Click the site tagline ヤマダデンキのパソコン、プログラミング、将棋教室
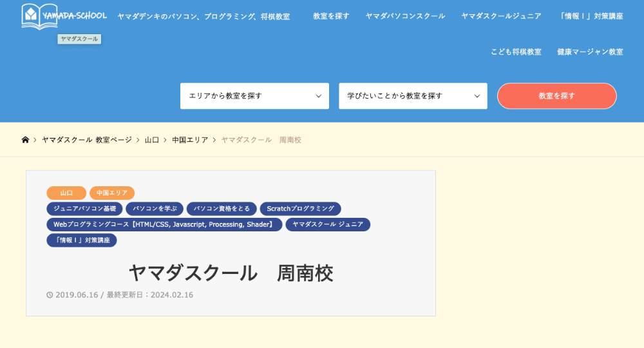 coord(204,17)
